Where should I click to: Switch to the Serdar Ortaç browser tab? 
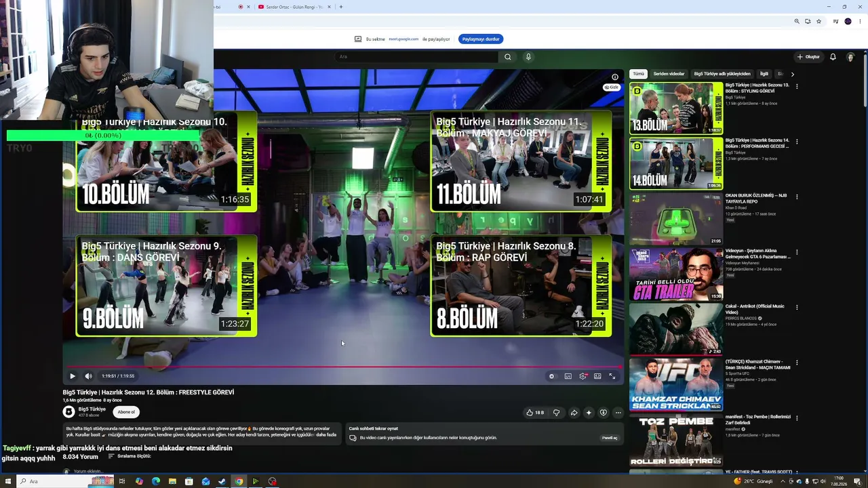[x=295, y=7]
